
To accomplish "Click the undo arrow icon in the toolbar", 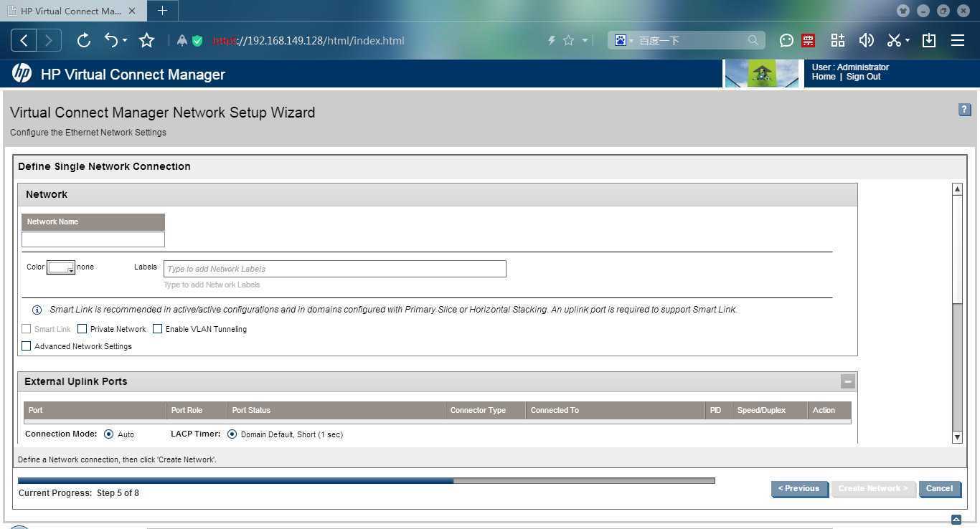I will point(111,41).
